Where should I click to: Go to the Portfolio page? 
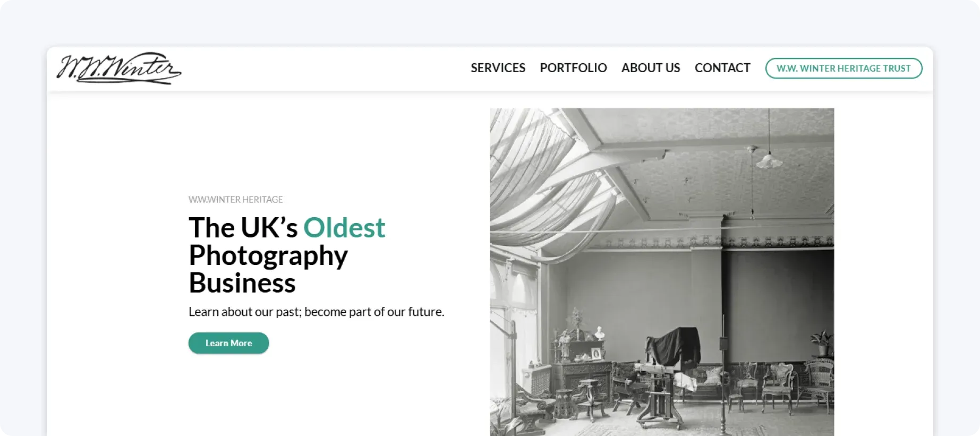[573, 68]
